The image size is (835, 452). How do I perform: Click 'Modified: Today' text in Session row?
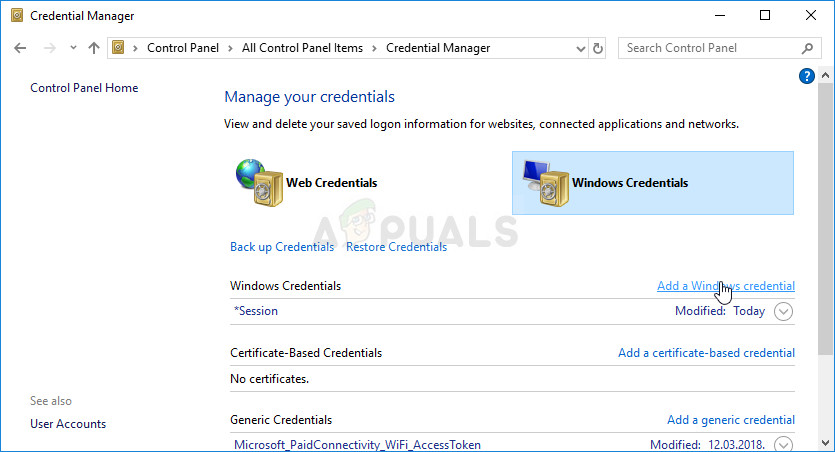click(x=719, y=311)
